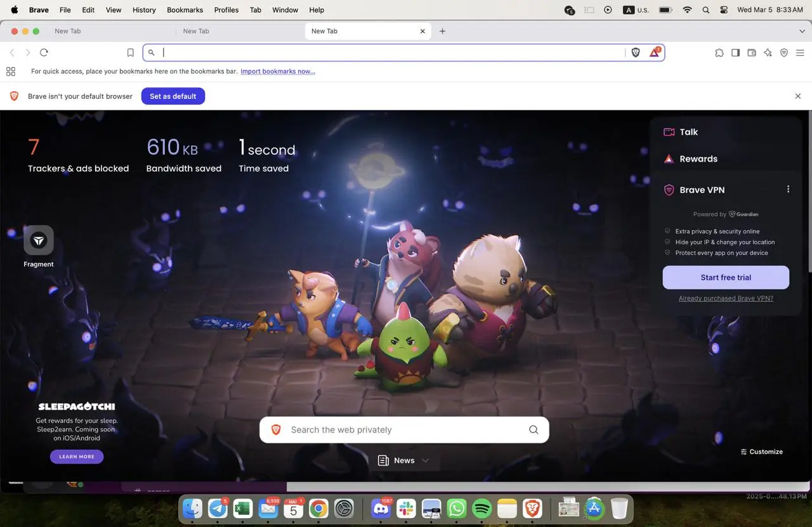
Task: Open the hamburger main menu
Action: coord(800,53)
